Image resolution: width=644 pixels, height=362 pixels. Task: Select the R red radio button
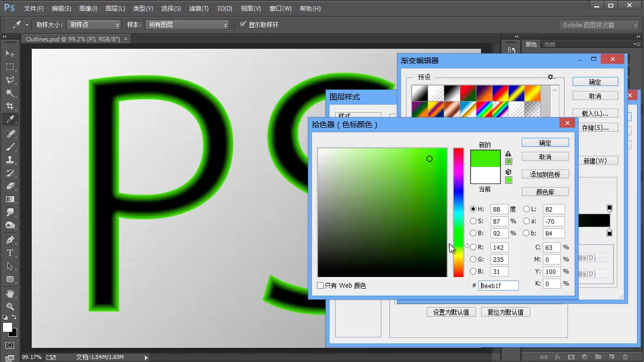pyautogui.click(x=473, y=247)
